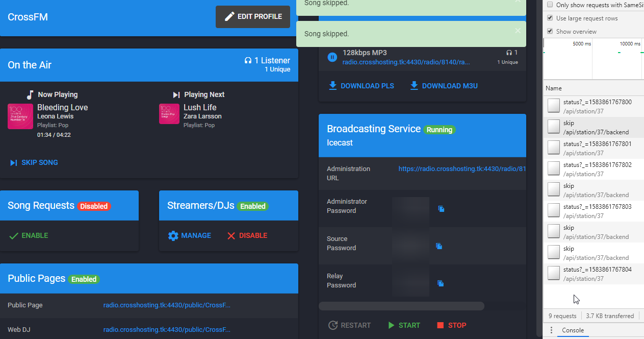Toggle Show overview checkbox
The width and height of the screenshot is (644, 339).
pos(550,31)
